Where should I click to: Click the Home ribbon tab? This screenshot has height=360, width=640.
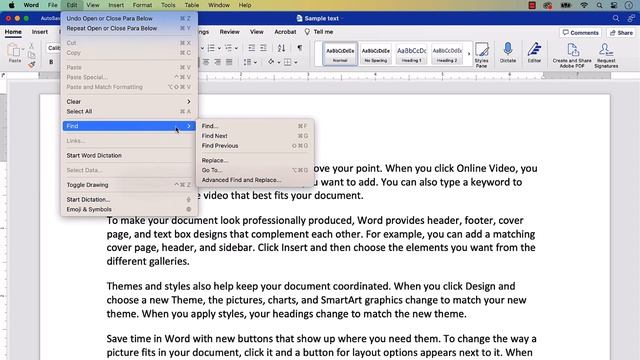[x=13, y=31]
